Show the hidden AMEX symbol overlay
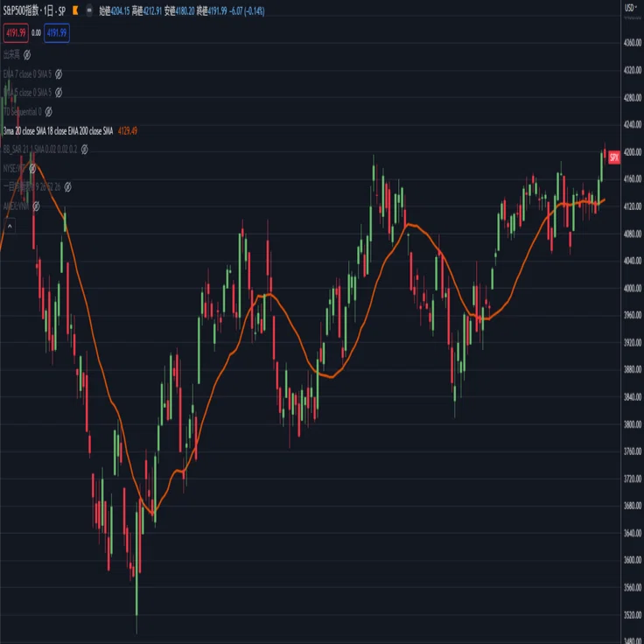Screen dimensions: 644x644 36,206
